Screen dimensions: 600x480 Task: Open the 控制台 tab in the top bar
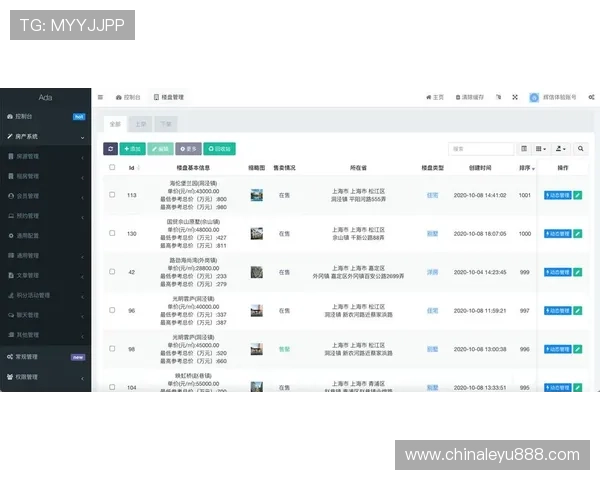tap(128, 97)
